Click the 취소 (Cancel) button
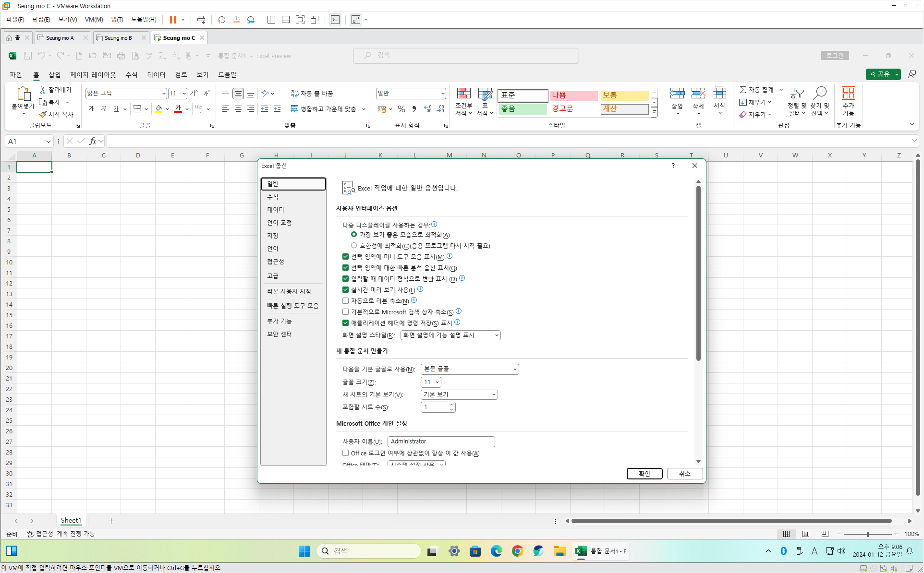 point(684,474)
